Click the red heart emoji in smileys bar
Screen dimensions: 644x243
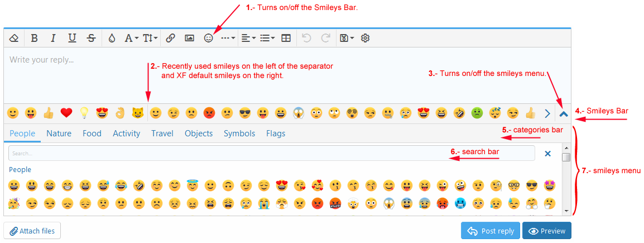pos(66,113)
